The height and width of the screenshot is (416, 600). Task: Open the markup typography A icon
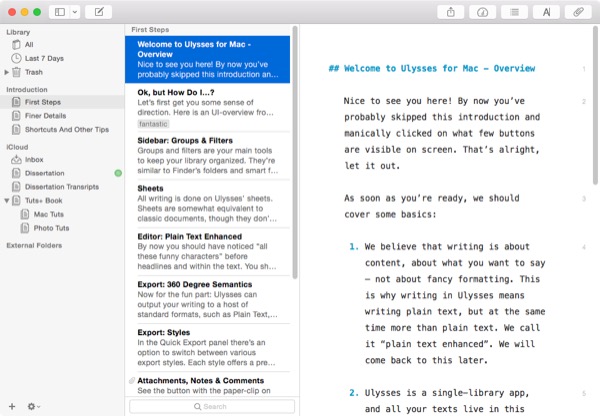point(546,12)
